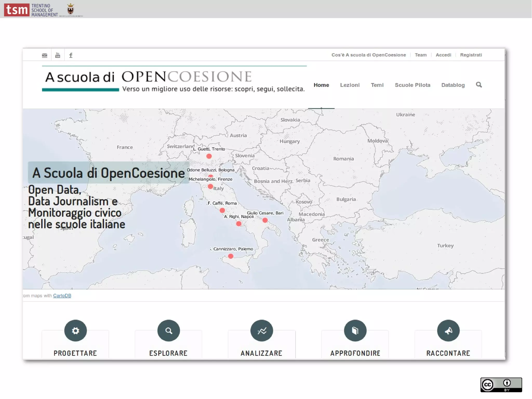532x399 pixels.
Task: Click the Trento school map marker
Action: (209, 156)
